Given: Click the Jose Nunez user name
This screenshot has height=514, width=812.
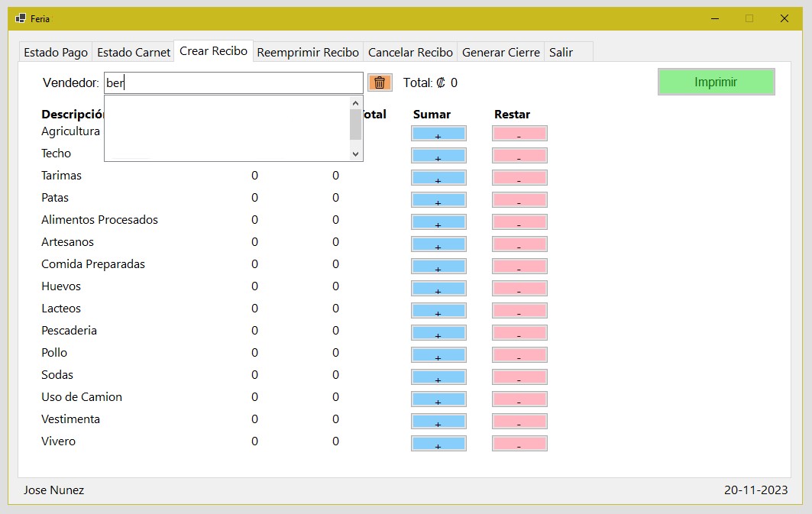Looking at the screenshot, I should pyautogui.click(x=54, y=490).
